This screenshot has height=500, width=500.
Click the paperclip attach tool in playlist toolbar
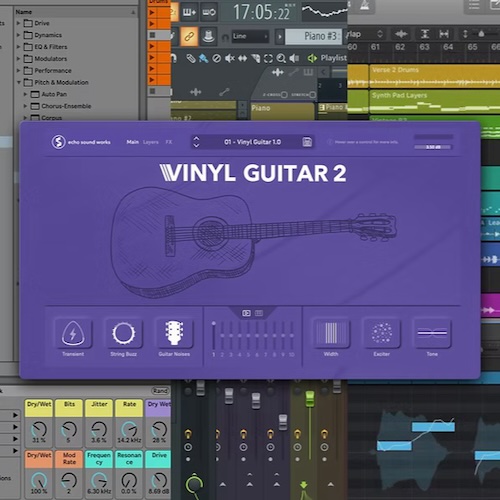tap(191, 59)
